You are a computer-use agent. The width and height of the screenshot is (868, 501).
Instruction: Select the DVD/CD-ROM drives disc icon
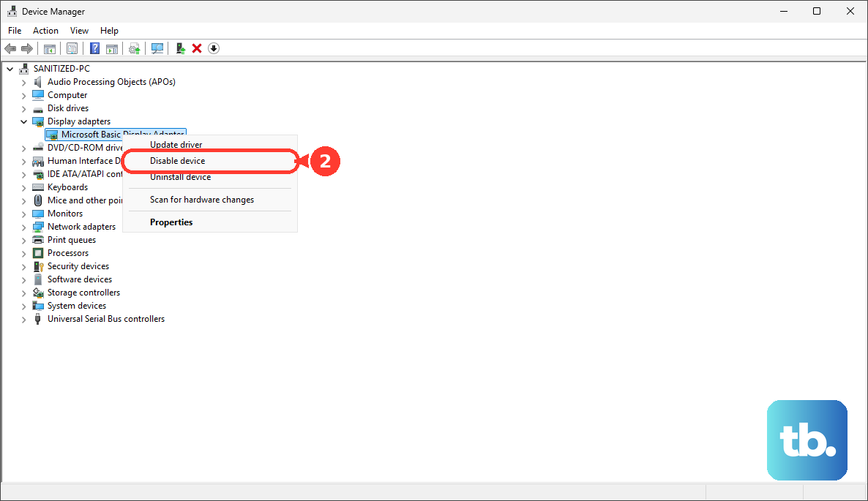37,148
